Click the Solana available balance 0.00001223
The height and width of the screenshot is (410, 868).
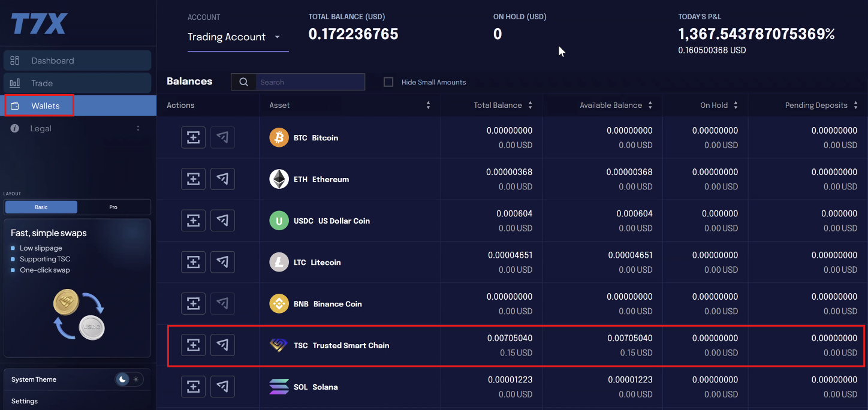click(630, 379)
